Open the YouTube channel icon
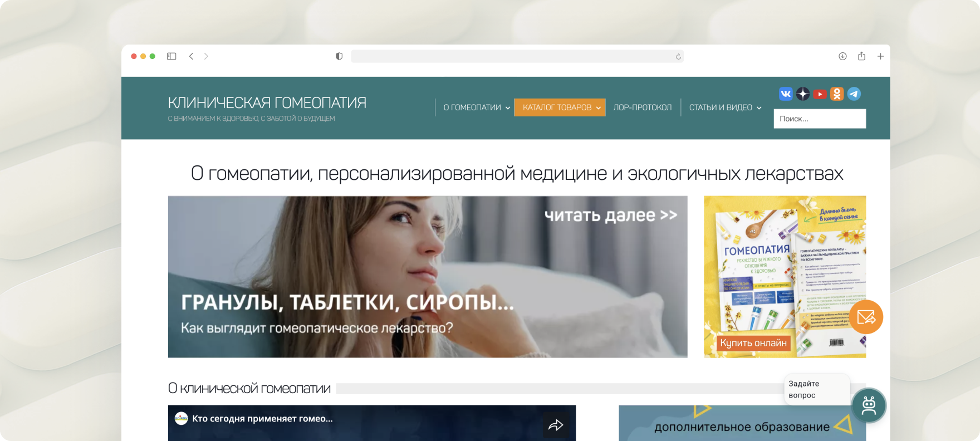980x441 pixels. [820, 94]
